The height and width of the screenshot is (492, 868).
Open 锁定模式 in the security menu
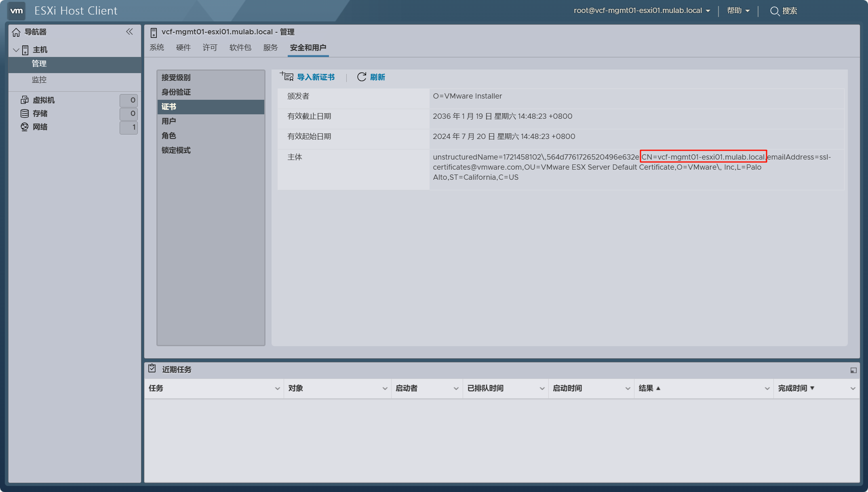coord(211,150)
